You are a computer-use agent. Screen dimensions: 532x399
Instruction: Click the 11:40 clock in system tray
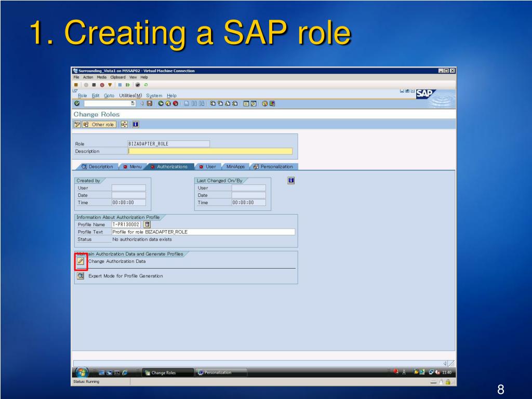(447, 373)
